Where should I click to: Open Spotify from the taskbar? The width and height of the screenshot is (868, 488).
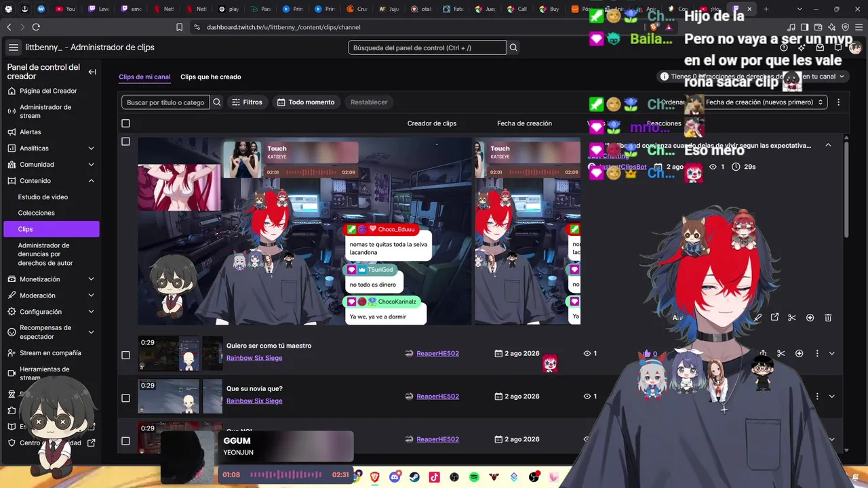point(474,477)
